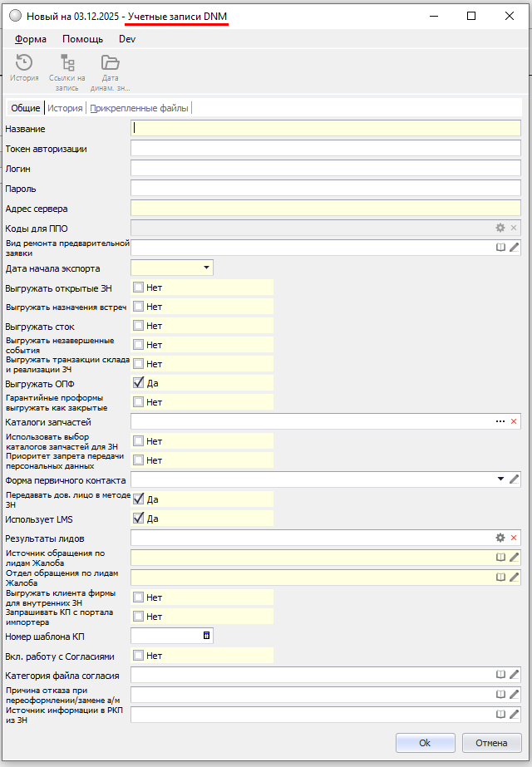
Task: Expand Дата начала экспорта dropdown
Action: (205, 268)
